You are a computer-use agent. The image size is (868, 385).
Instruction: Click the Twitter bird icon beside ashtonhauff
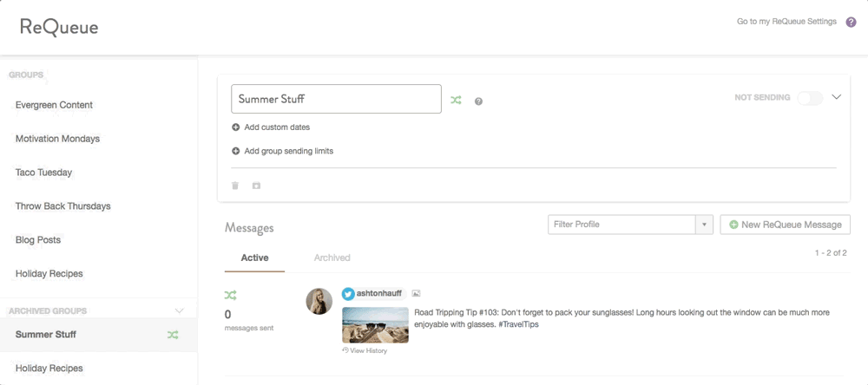[348, 294]
